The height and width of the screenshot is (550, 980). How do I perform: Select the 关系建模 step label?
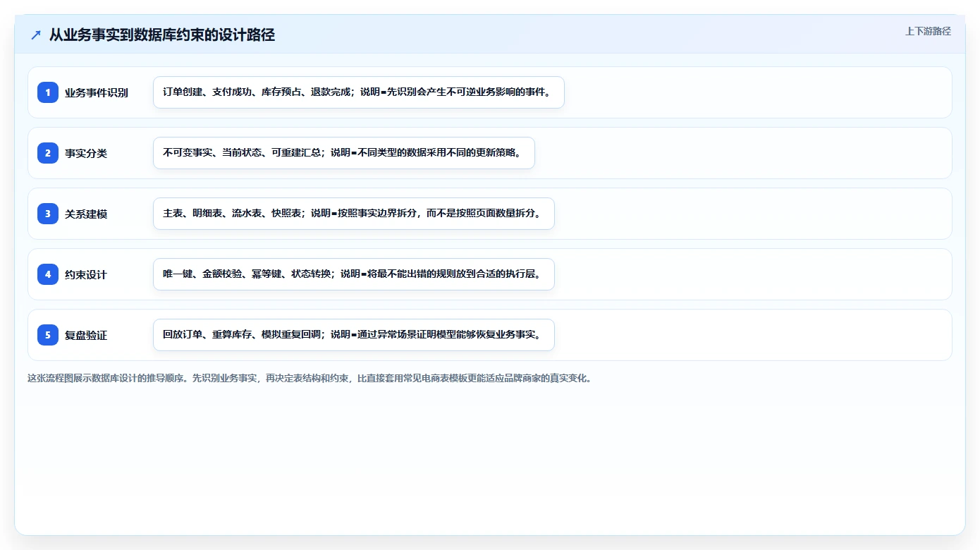[86, 214]
